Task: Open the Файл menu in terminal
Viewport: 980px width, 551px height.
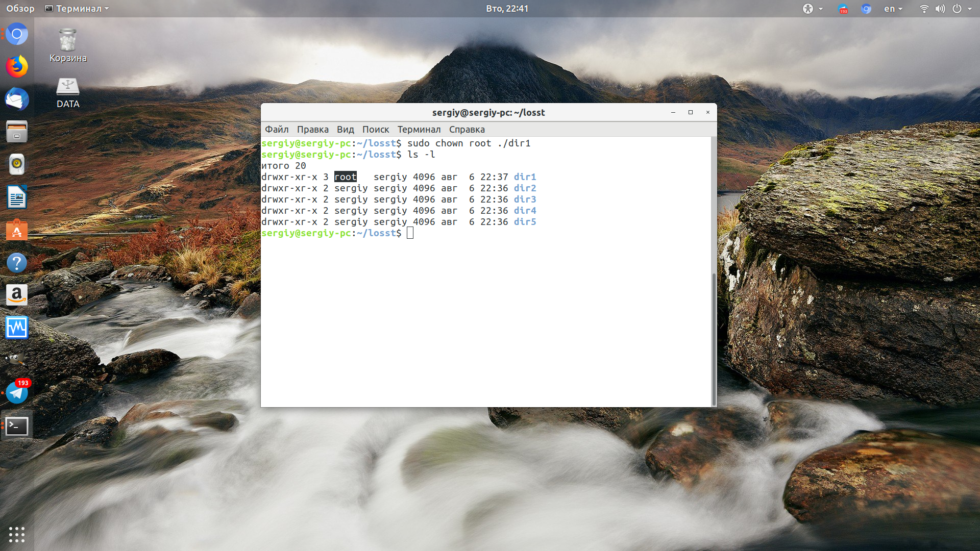Action: 277,130
